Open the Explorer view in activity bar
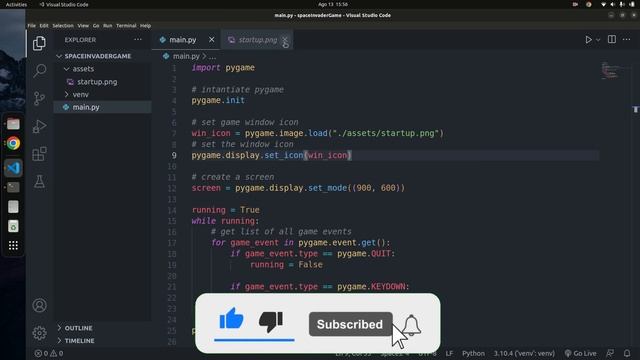The height and width of the screenshot is (360, 640). point(39,43)
